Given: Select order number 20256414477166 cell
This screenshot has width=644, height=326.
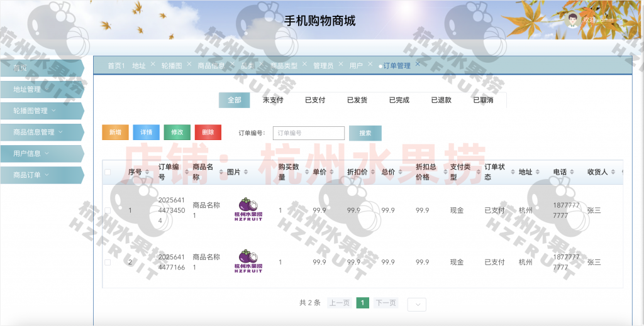Looking at the screenshot, I should point(172,262).
